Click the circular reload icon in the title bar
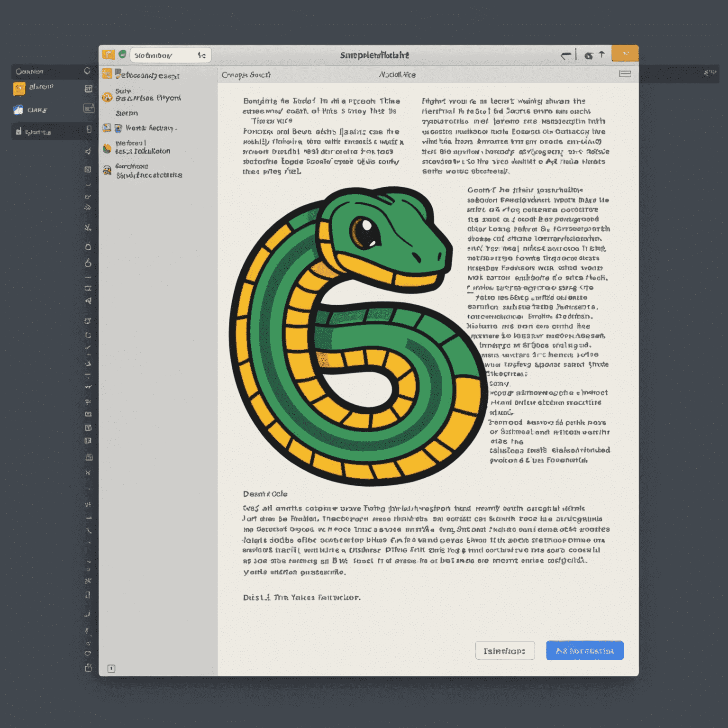 589,55
